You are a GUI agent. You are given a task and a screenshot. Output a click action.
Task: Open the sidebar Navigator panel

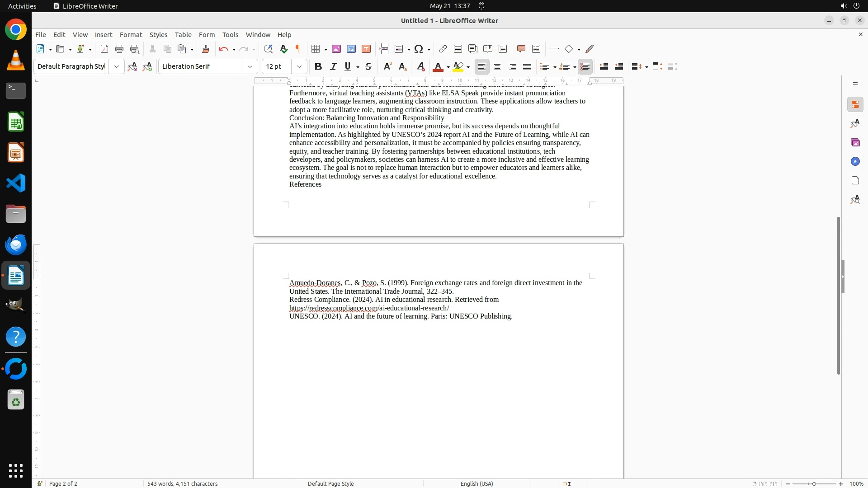(855, 161)
